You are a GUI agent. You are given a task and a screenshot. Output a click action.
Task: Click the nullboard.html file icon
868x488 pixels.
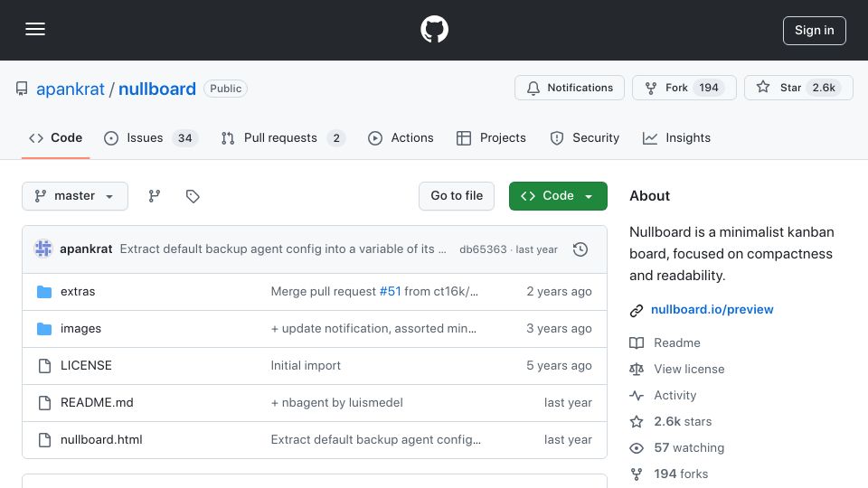tap(44, 440)
